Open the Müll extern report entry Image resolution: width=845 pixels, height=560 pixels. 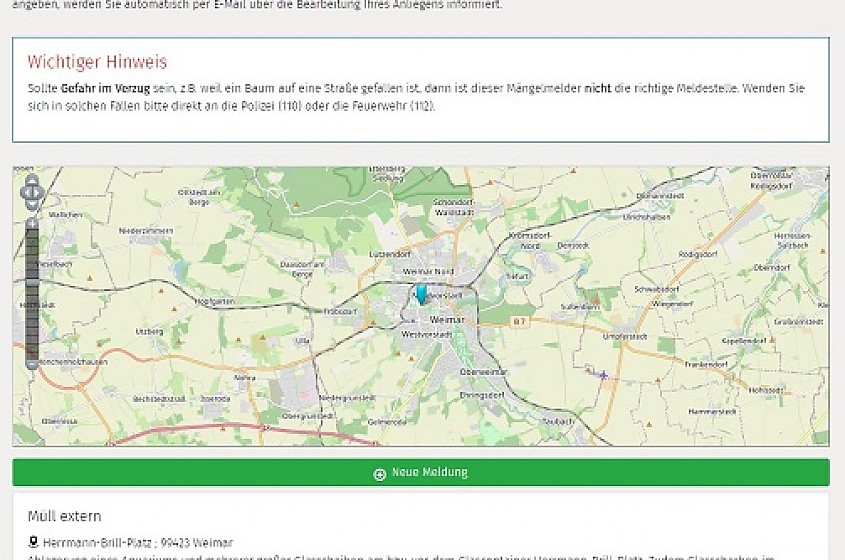coord(64,516)
